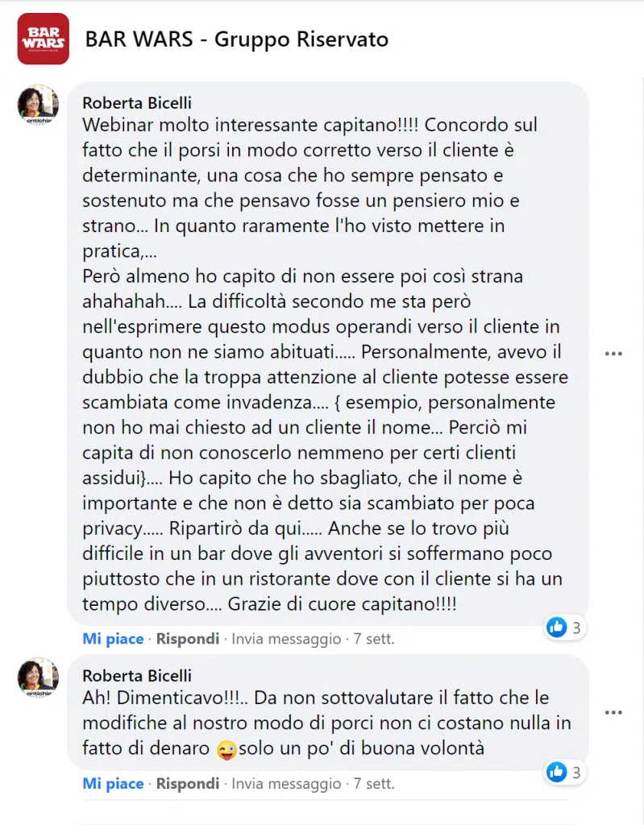
Task: Open the three-dots menu of the second comment
Action: click(613, 712)
